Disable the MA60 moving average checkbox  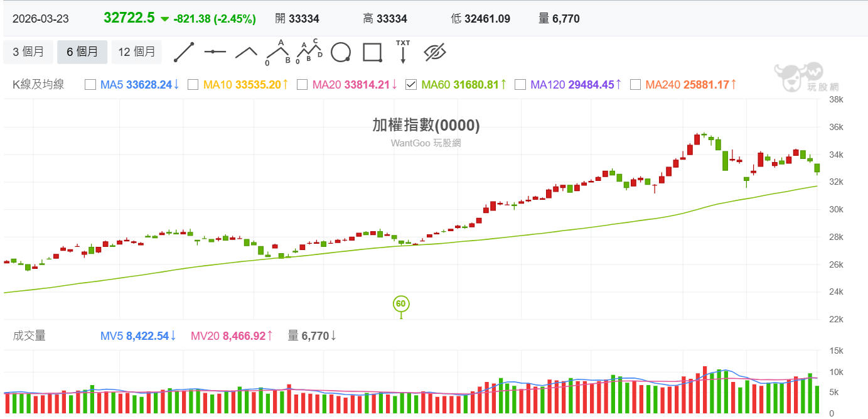click(411, 84)
